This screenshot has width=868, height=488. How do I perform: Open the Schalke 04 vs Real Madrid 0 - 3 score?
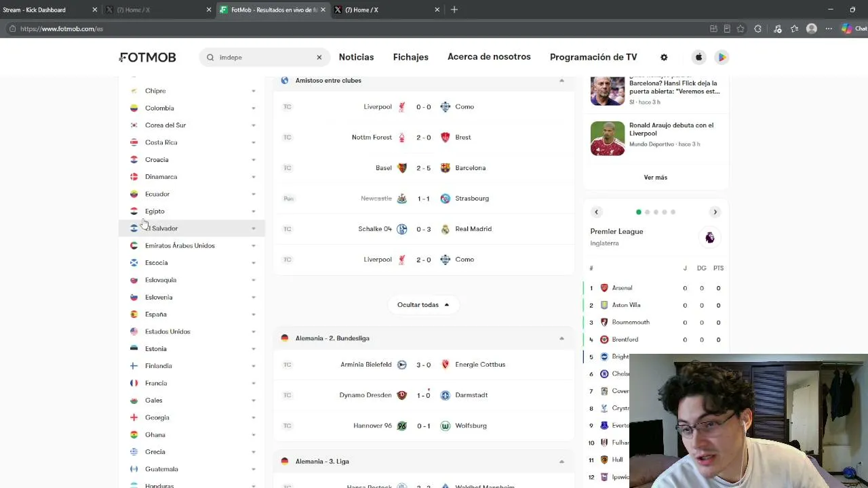(x=424, y=229)
